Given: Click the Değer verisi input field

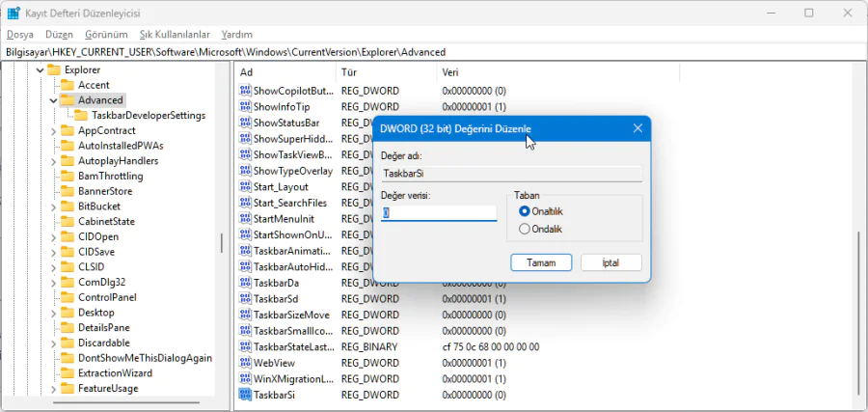Looking at the screenshot, I should tap(439, 213).
